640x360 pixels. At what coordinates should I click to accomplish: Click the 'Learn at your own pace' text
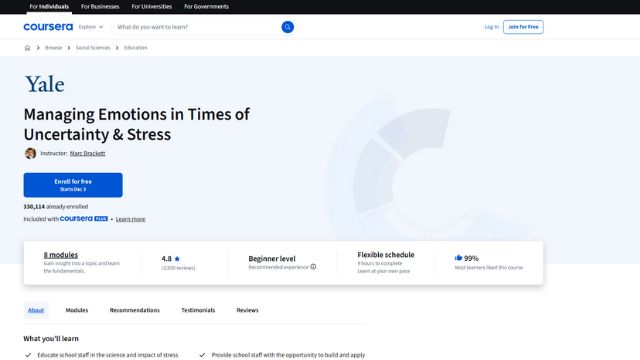click(x=384, y=271)
